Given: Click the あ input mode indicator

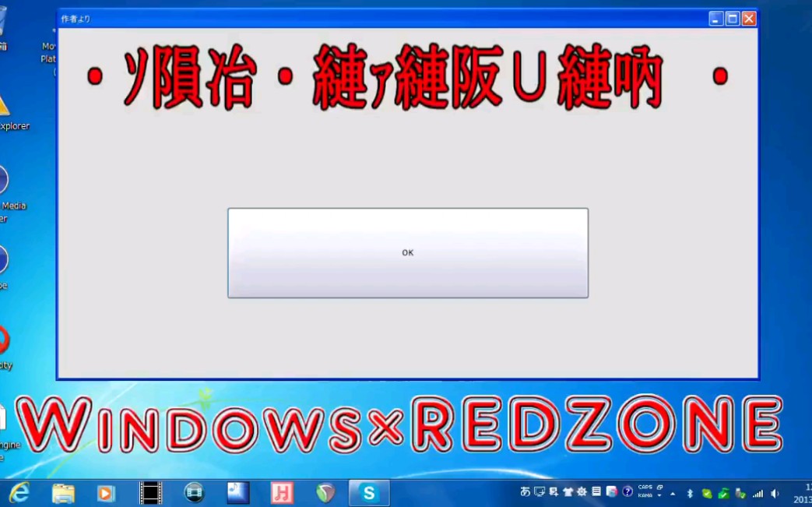Looking at the screenshot, I should pos(525,492).
